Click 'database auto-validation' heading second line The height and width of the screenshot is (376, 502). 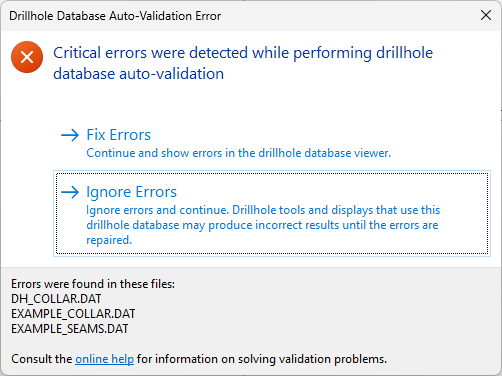click(x=138, y=74)
